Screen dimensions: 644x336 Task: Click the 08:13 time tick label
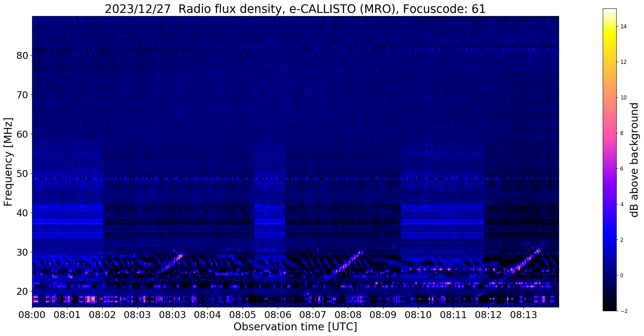point(523,314)
